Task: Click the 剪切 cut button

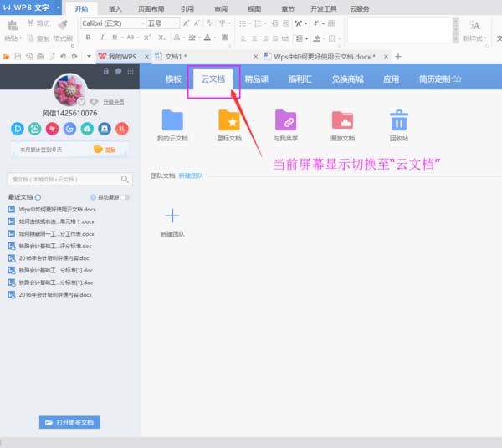Action: point(38,23)
